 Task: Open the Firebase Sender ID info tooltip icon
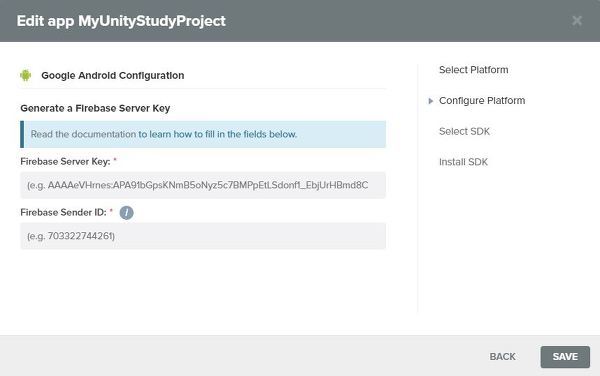click(126, 213)
